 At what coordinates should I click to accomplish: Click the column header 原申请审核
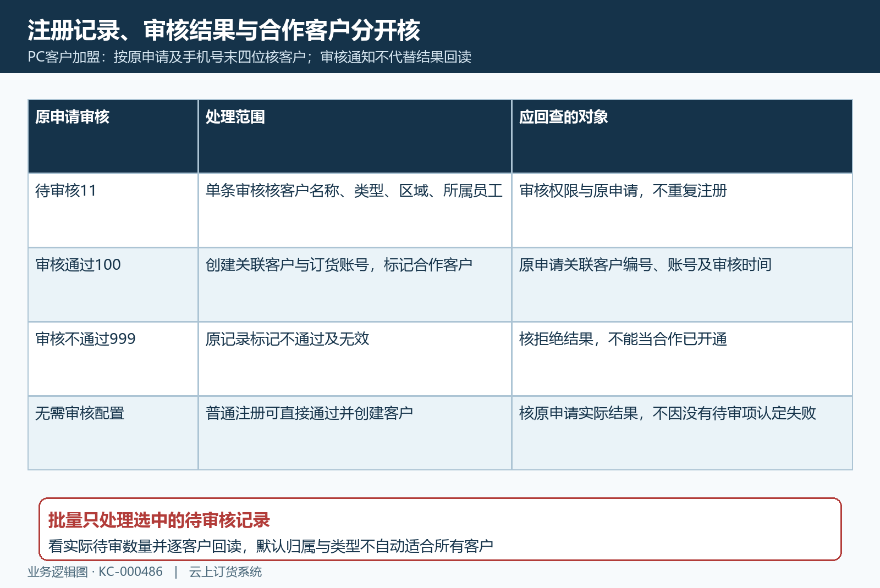(x=113, y=136)
